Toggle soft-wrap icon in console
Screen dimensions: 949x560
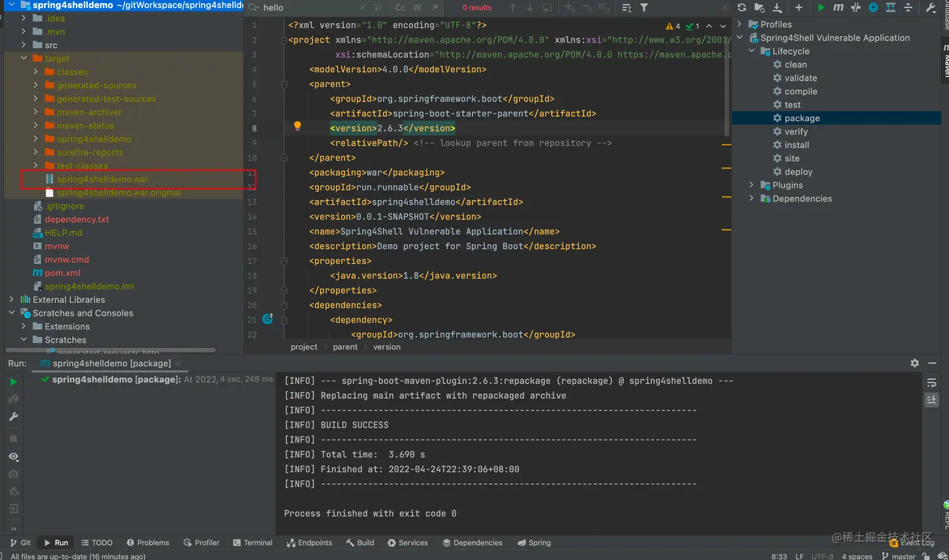(x=931, y=382)
